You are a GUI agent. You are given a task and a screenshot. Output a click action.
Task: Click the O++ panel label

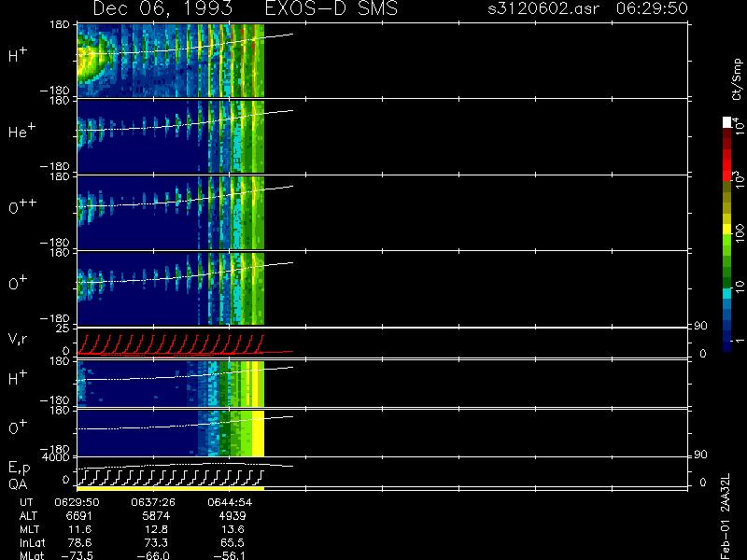[x=22, y=206]
